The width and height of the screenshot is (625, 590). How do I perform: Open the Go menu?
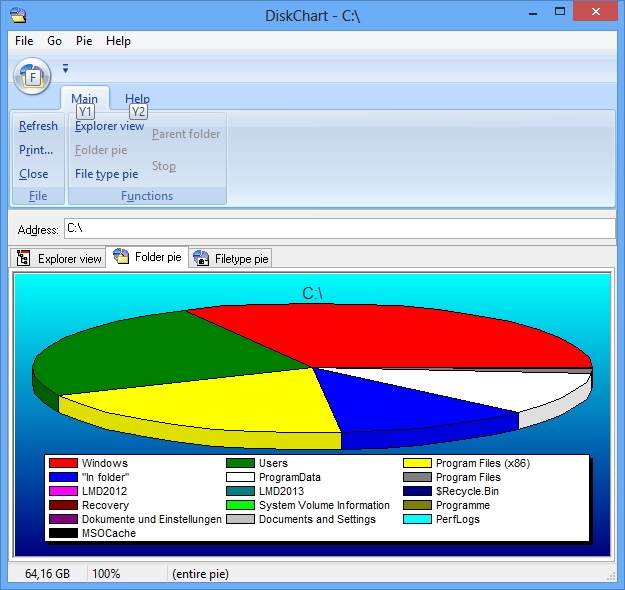54,41
